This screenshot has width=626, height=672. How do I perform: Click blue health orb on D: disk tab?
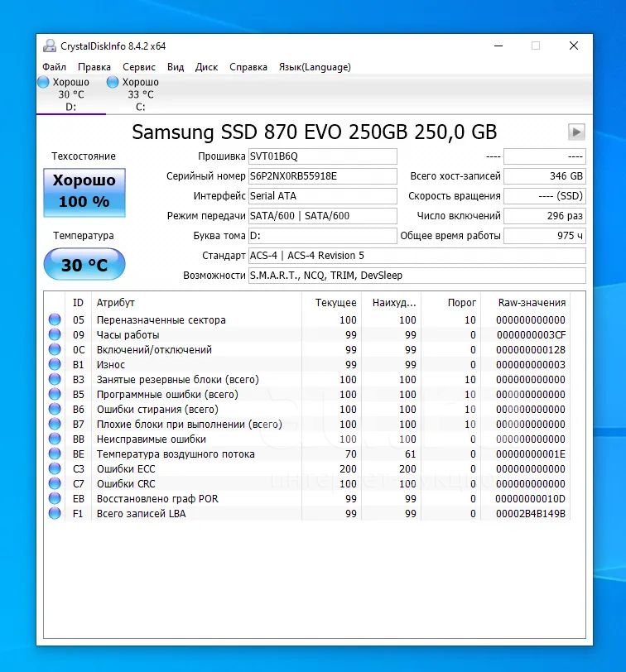pos(43,82)
